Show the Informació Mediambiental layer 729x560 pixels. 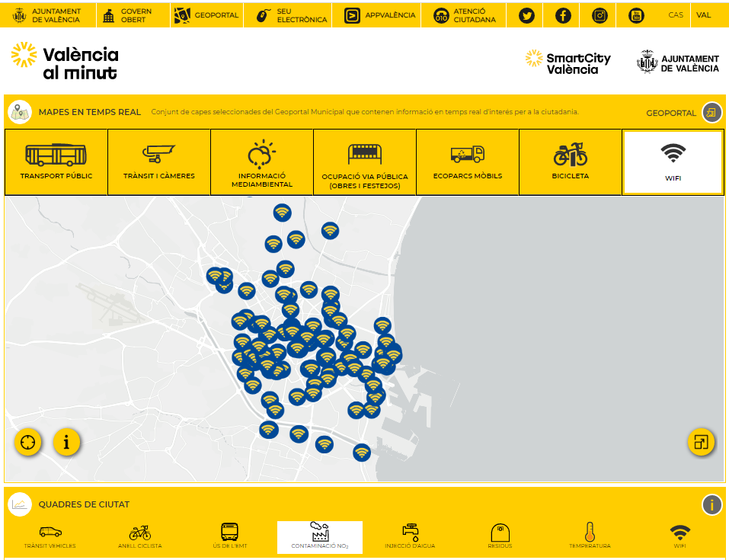point(262,162)
